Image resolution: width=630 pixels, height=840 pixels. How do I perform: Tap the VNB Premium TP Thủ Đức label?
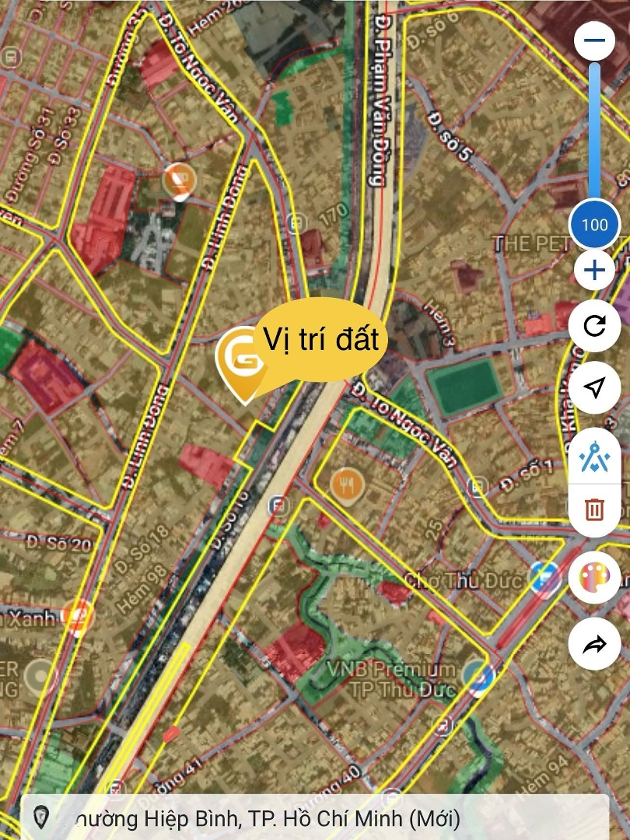pyautogui.click(x=391, y=679)
